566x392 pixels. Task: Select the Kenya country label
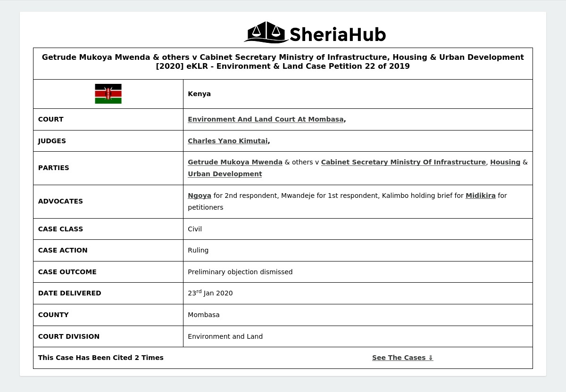click(x=199, y=94)
